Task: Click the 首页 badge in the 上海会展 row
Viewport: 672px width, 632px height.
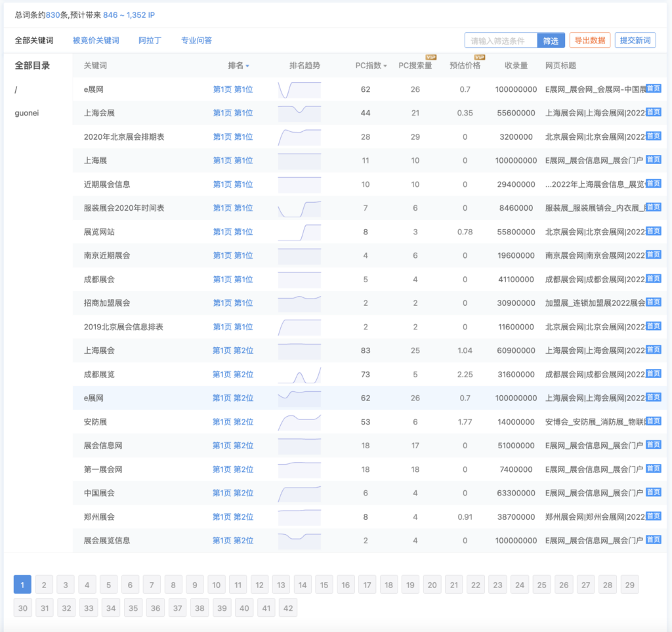Action: pos(653,112)
